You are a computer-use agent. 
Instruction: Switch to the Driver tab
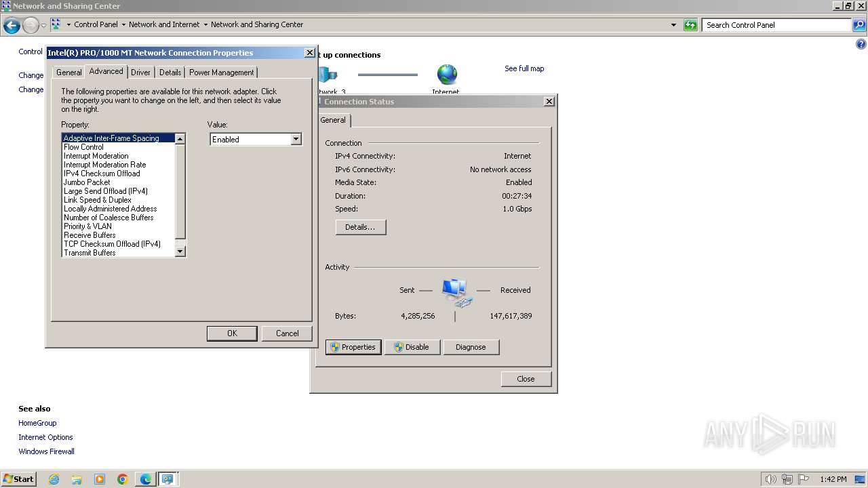[x=140, y=73]
